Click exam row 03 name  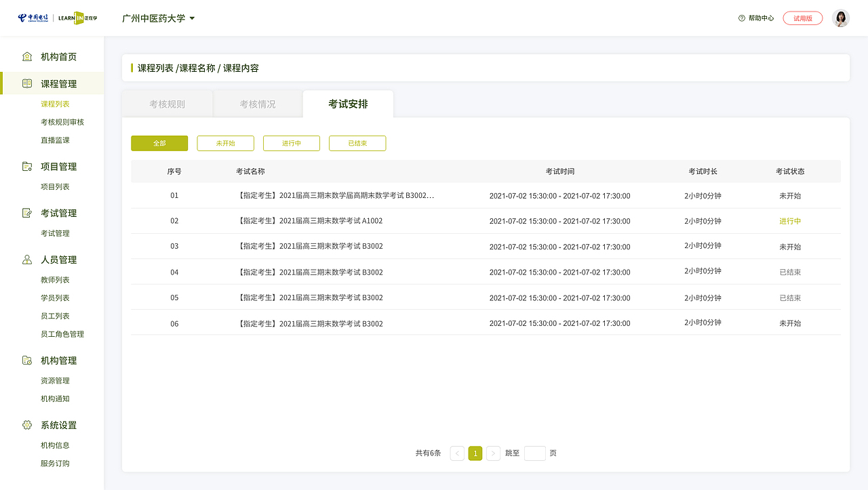click(310, 247)
